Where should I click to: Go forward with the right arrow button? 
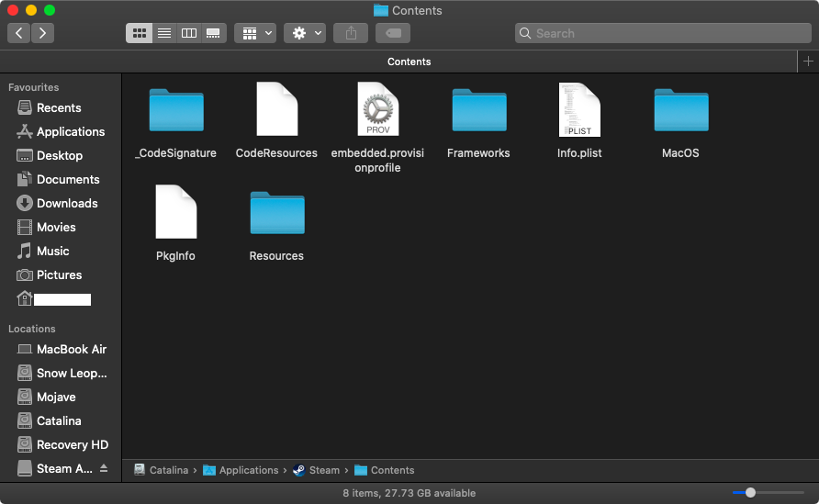point(42,33)
